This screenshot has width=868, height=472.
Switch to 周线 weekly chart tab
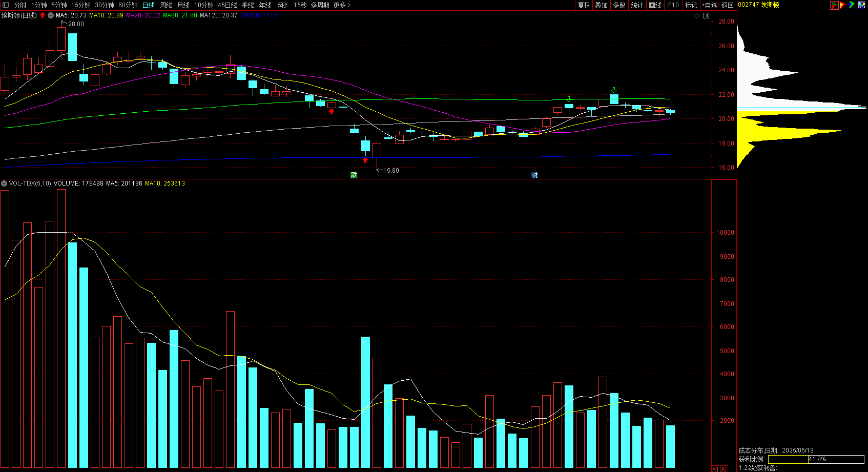point(166,5)
